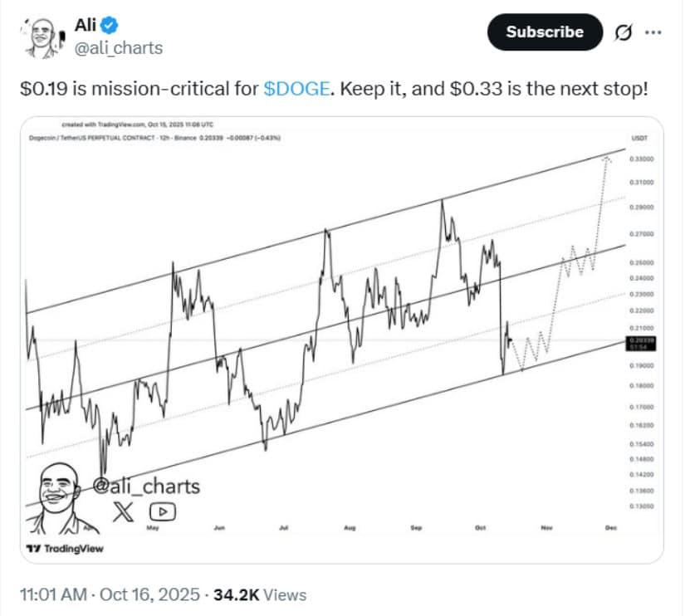Click the YouTube play icon watermark on chart
685x616 pixels.
164,513
